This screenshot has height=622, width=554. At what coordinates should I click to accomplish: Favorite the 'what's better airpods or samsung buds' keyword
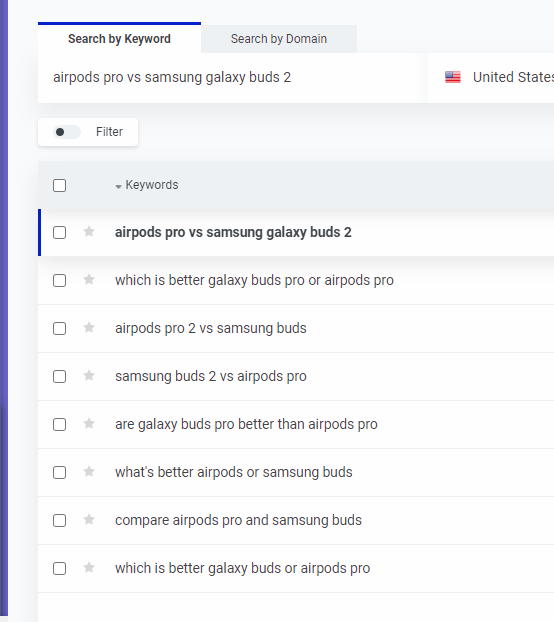coord(89,471)
